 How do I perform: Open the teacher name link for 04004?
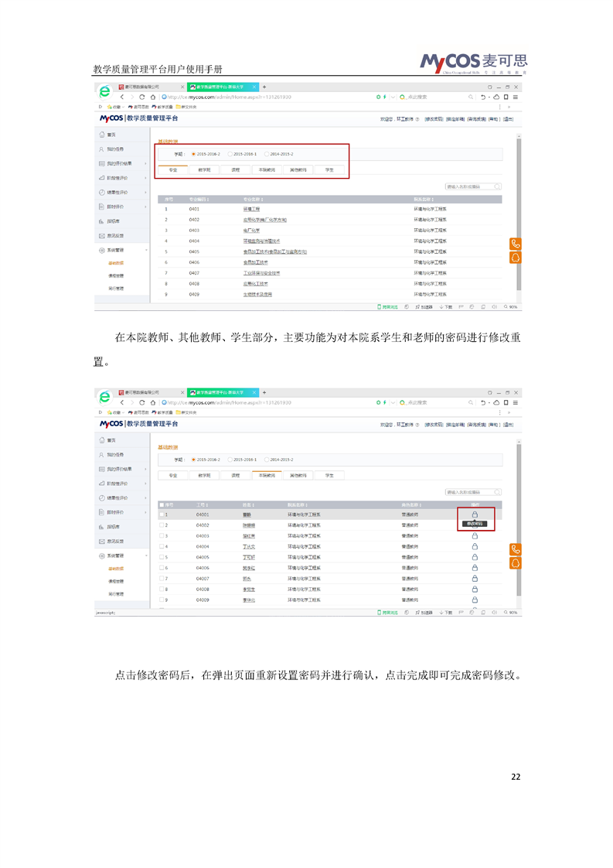click(x=248, y=546)
